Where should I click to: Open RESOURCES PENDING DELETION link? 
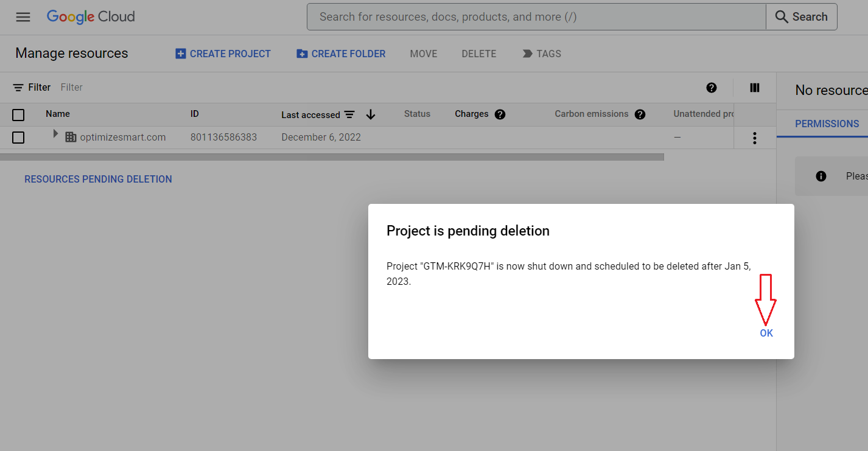tap(98, 179)
